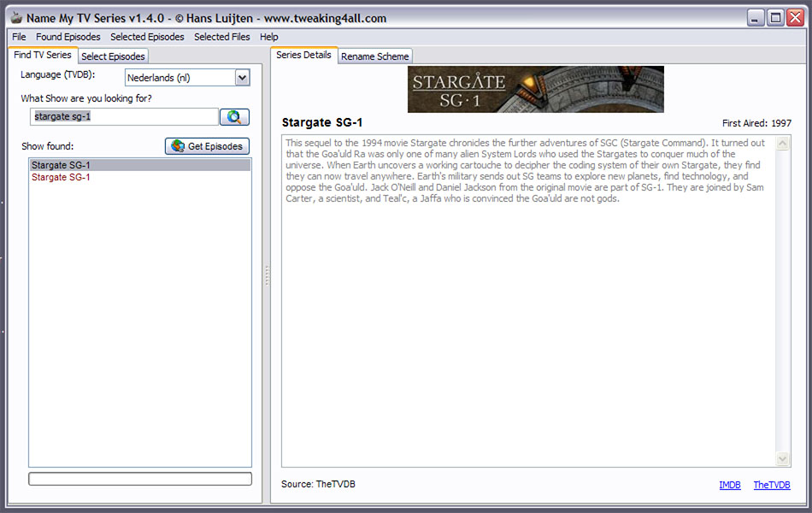Viewport: 812px width, 513px height.
Task: Click the panel splitter handle
Action: pos(268,275)
